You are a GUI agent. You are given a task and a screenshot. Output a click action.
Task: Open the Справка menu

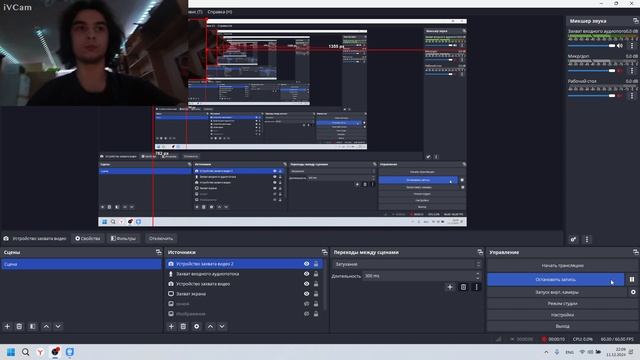click(220, 12)
